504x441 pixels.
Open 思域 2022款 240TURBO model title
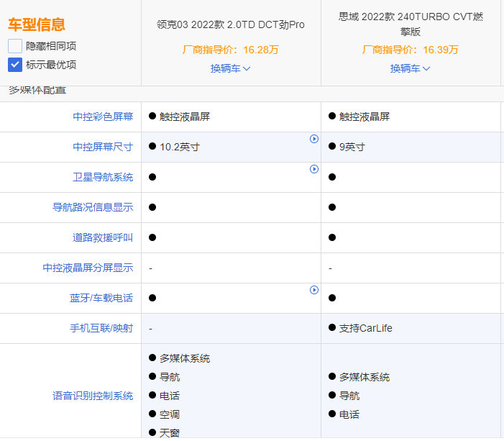pyautogui.click(x=410, y=24)
